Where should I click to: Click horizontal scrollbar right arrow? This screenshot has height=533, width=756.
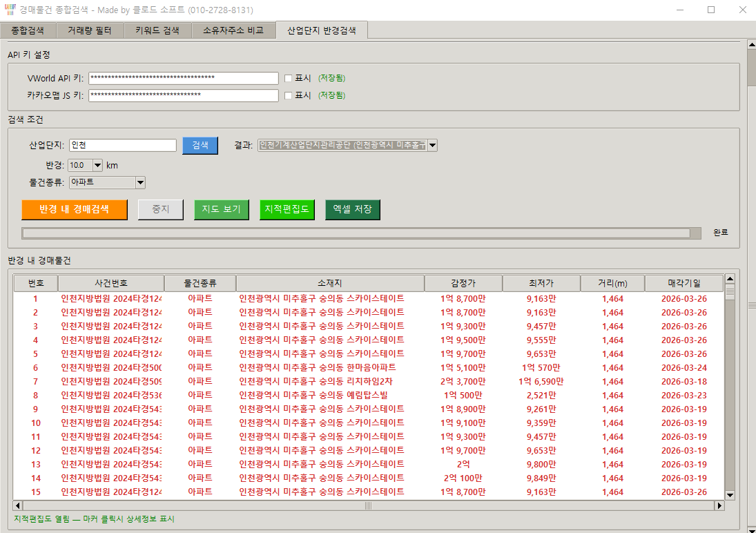point(719,506)
